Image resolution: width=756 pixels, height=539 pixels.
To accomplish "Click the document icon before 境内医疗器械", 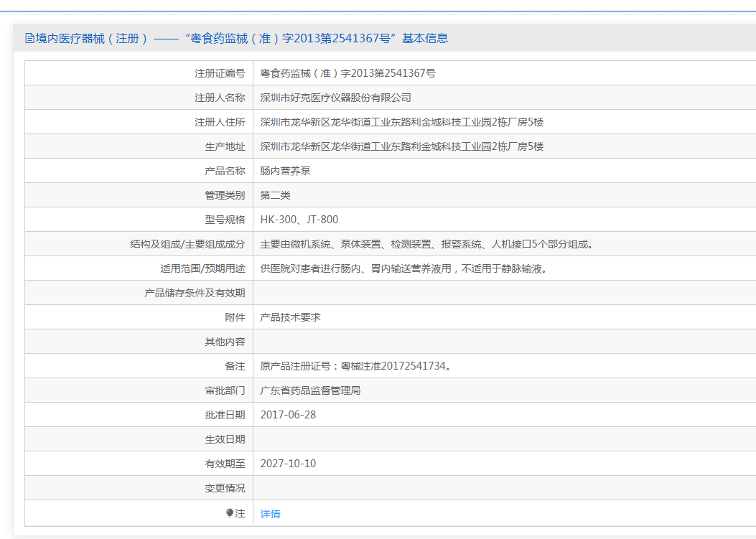I will (29, 38).
